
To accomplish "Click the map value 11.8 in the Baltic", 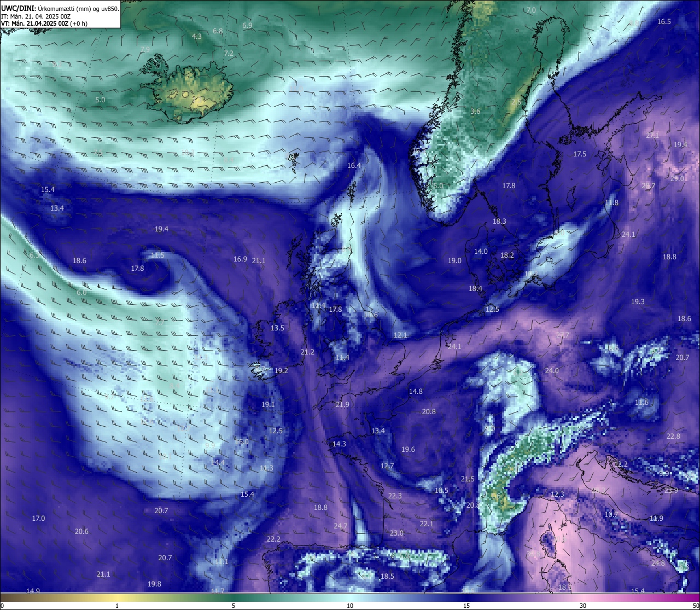I will [x=611, y=202].
